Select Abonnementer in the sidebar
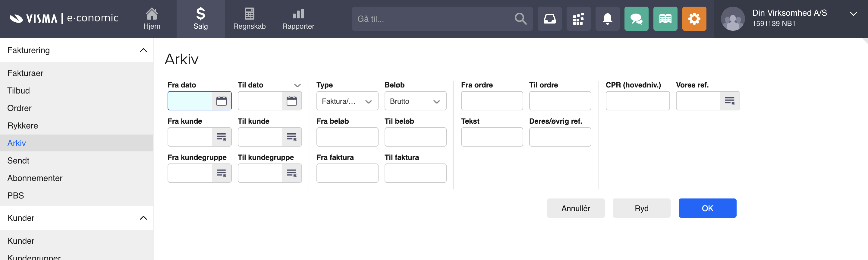The height and width of the screenshot is (260, 868). [35, 178]
